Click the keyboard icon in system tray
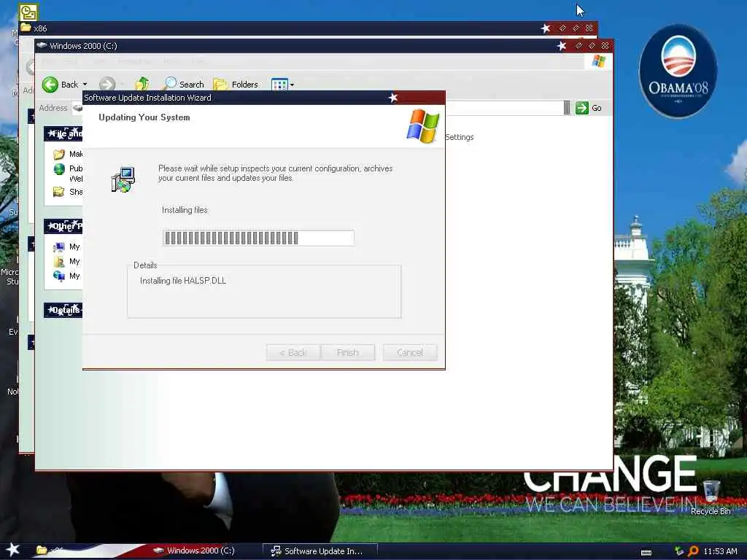Image resolution: width=747 pixels, height=560 pixels. pos(646,552)
